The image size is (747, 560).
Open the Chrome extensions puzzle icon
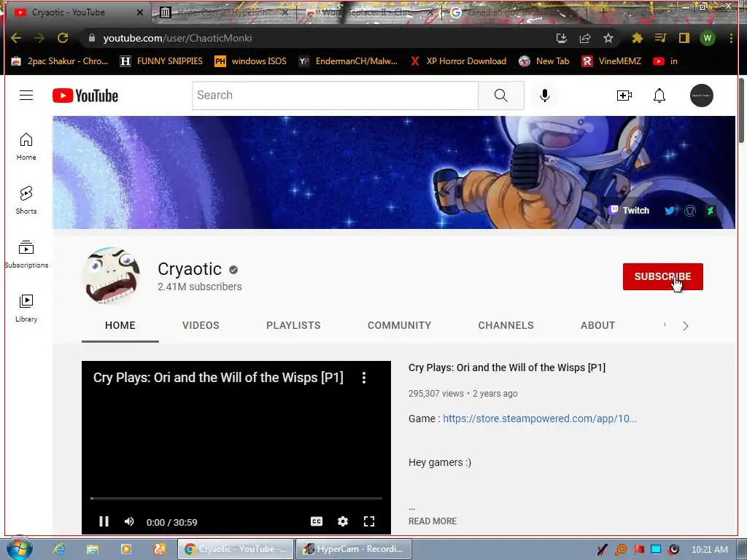click(637, 38)
